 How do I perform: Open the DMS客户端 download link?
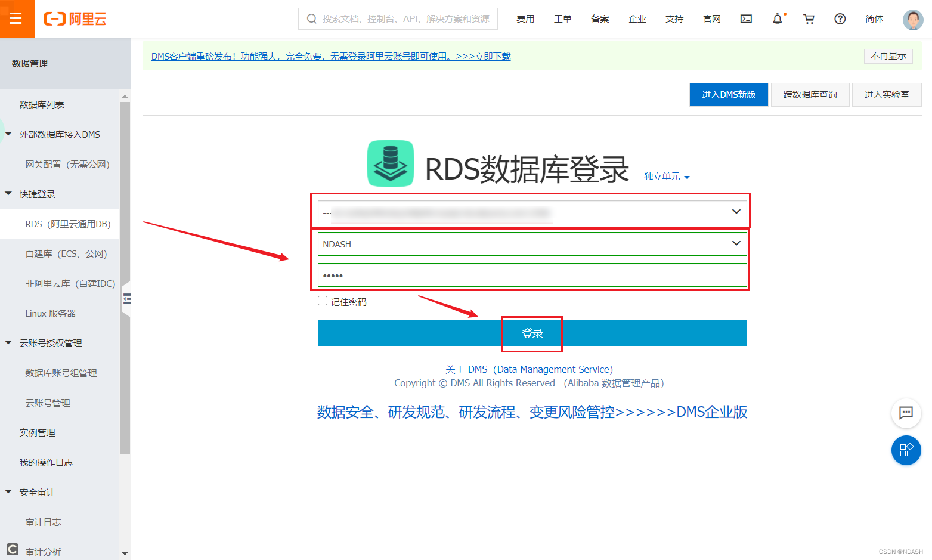331,56
